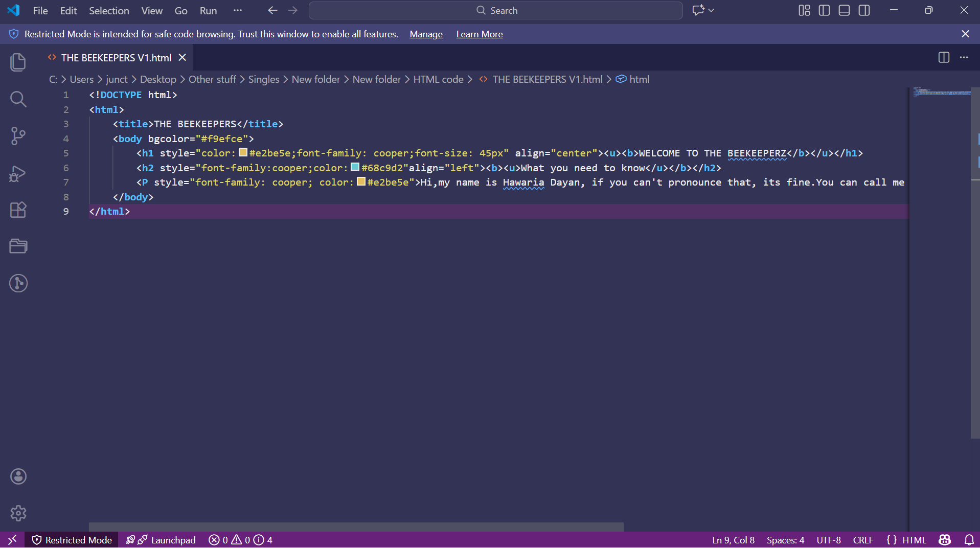Expand the hidden menu bar items ellipsis
980x548 pixels.
pos(237,11)
